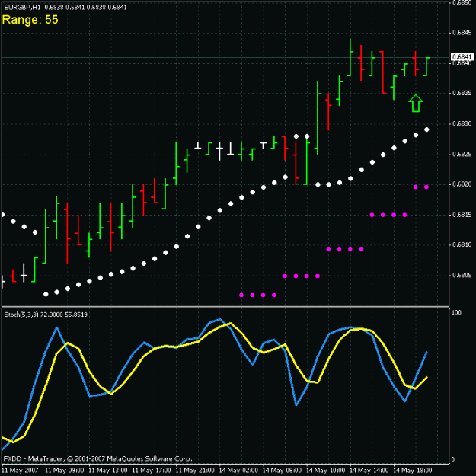Screen dimensions: 476x476
Task: Click the '14 May 10:00' time label
Action: [326, 471]
